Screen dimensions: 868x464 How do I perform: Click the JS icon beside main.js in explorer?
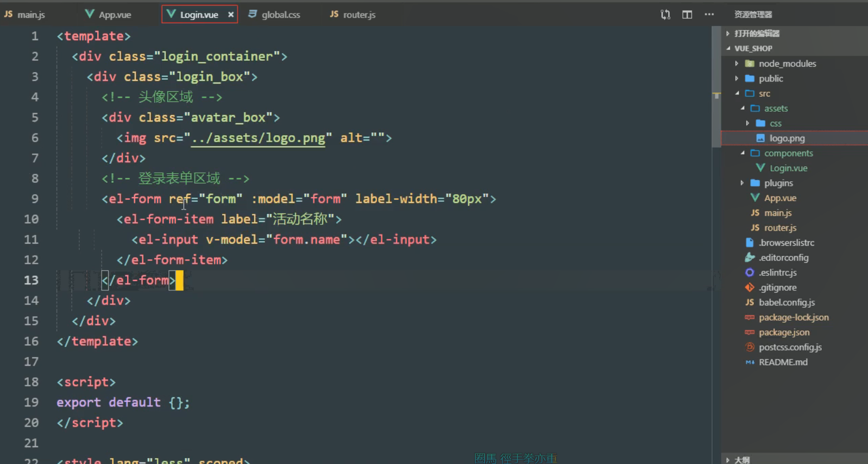755,213
